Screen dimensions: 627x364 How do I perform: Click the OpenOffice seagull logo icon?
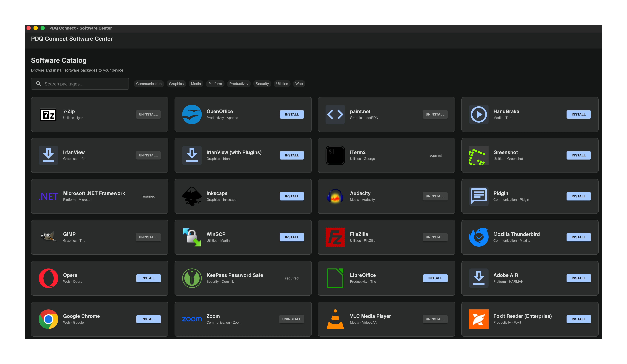(x=192, y=114)
